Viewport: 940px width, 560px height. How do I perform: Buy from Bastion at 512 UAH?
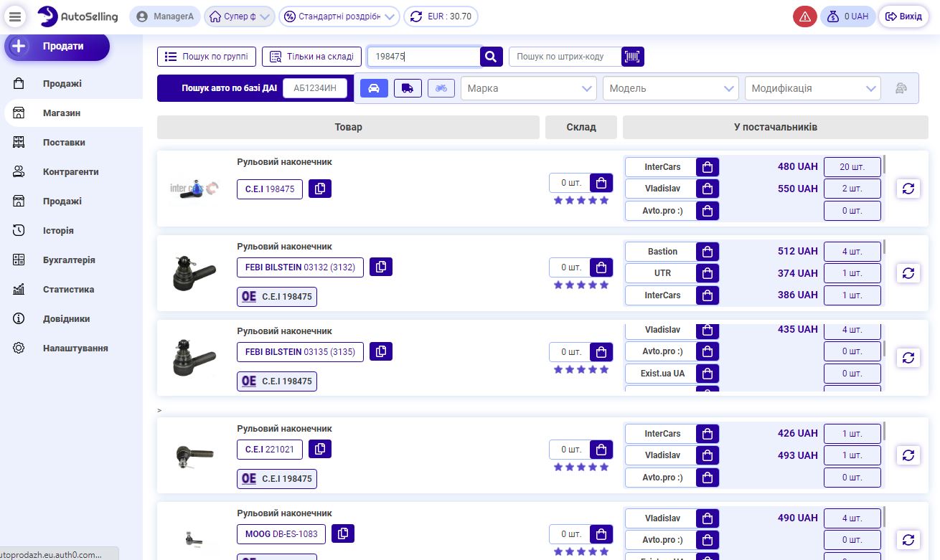coord(708,252)
